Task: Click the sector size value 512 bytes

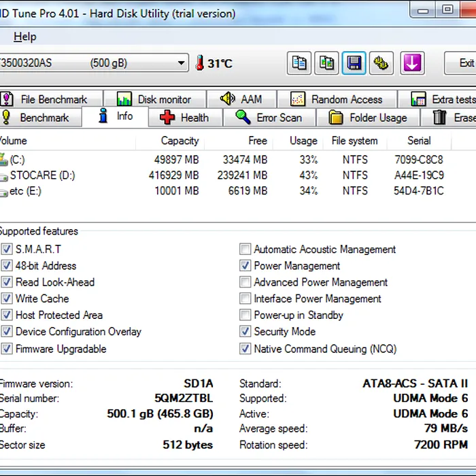Action: pyautogui.click(x=188, y=445)
